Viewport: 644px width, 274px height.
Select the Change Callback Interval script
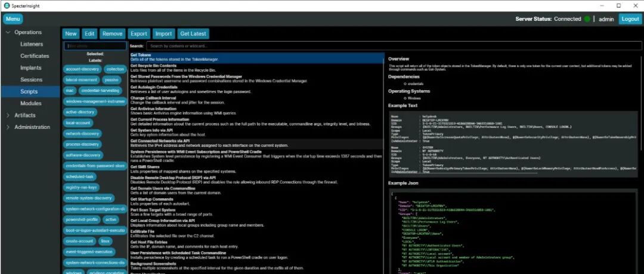[256, 100]
